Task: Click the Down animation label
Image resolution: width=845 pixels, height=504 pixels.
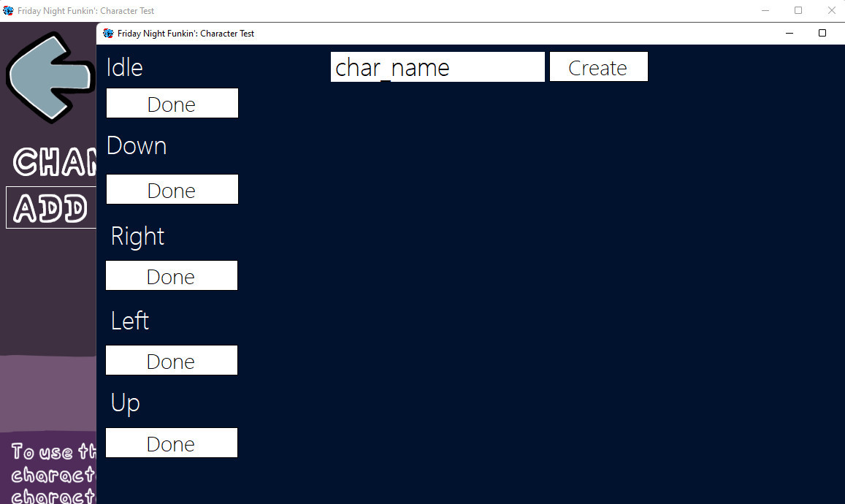Action: pyautogui.click(x=136, y=145)
